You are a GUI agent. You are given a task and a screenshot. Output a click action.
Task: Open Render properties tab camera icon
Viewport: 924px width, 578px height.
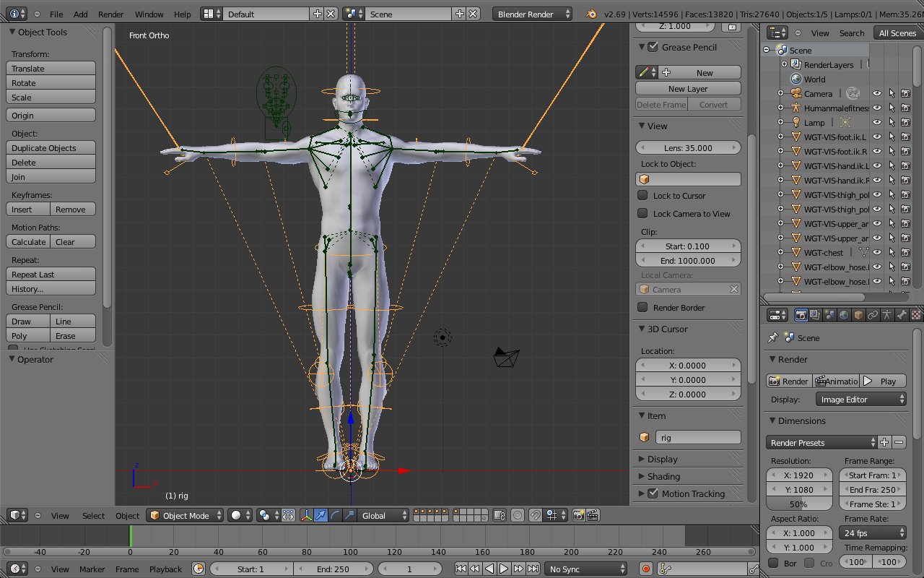pyautogui.click(x=801, y=315)
